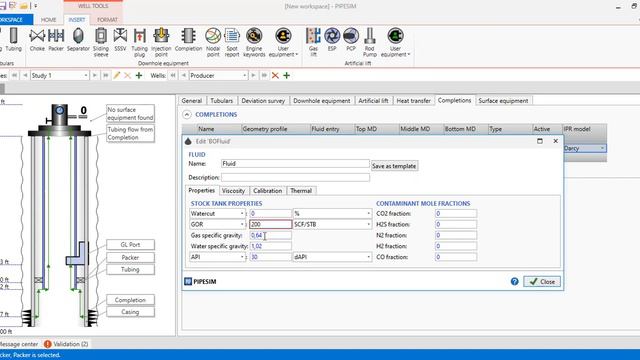Go to next study arrow
This screenshot has width=640, height=360.
pos(95,76)
